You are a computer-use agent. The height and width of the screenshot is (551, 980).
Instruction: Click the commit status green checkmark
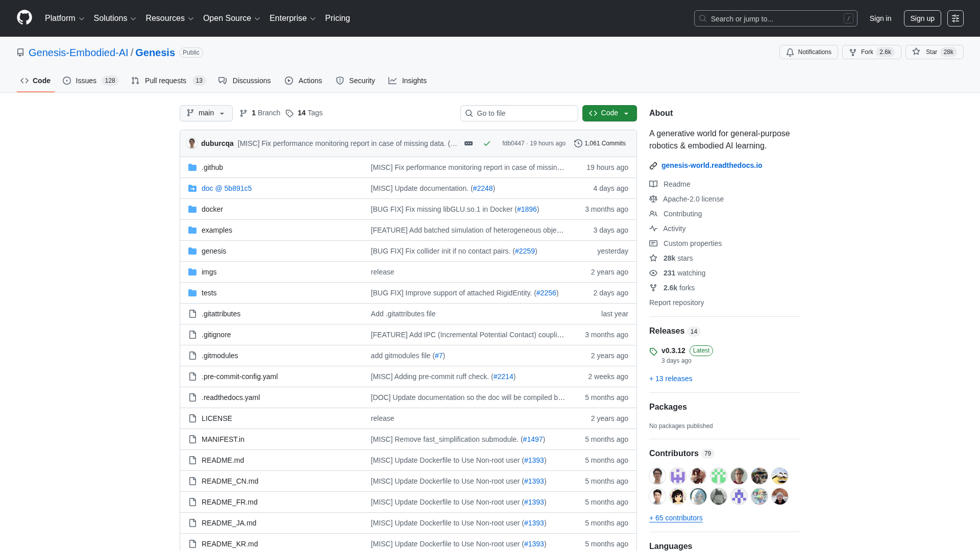click(486, 144)
